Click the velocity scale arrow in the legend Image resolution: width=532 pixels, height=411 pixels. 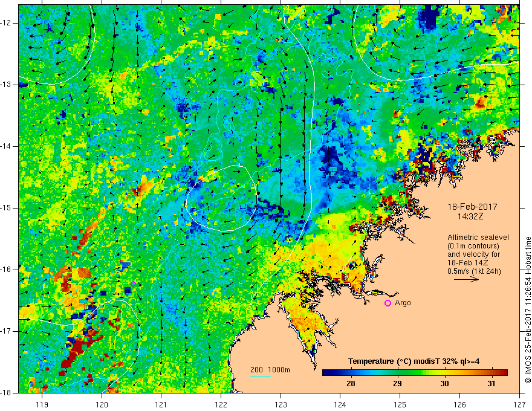466,279
